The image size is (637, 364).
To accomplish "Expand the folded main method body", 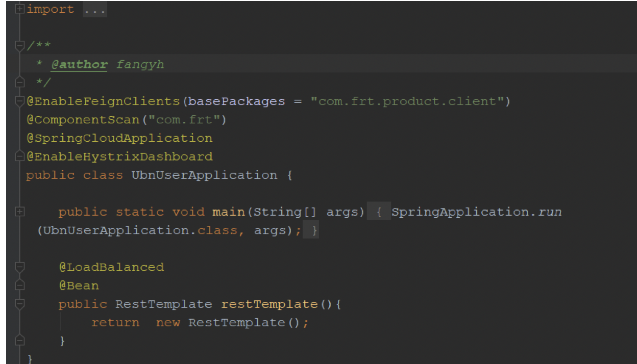I will tap(19, 211).
